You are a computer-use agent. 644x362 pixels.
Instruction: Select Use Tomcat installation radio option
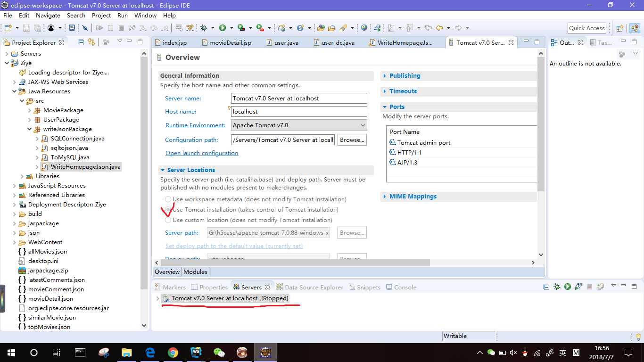tap(168, 210)
